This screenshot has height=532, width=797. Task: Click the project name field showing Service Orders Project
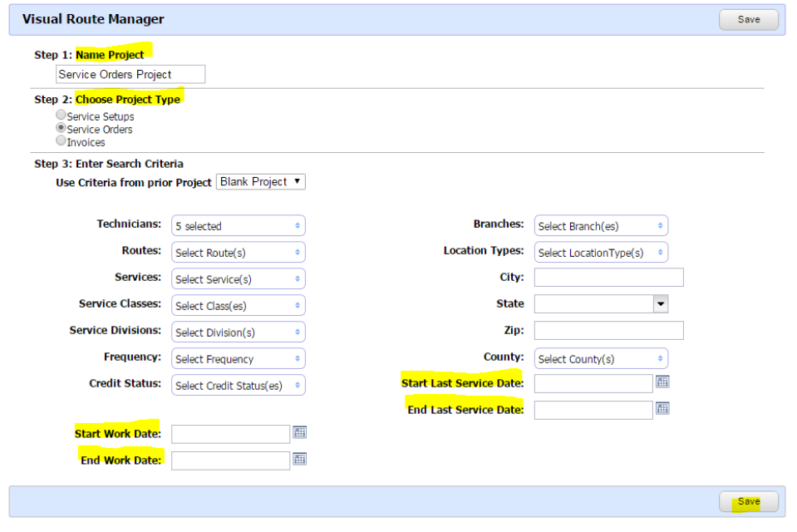click(x=130, y=74)
